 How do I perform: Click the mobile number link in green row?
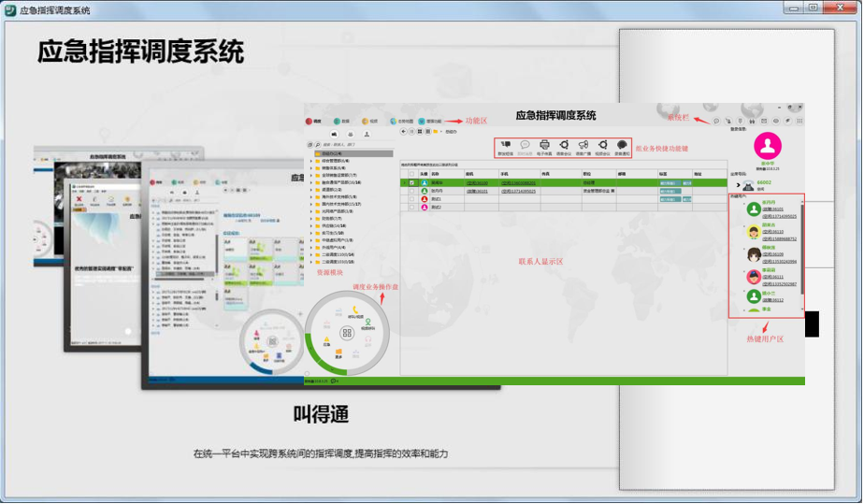518,183
